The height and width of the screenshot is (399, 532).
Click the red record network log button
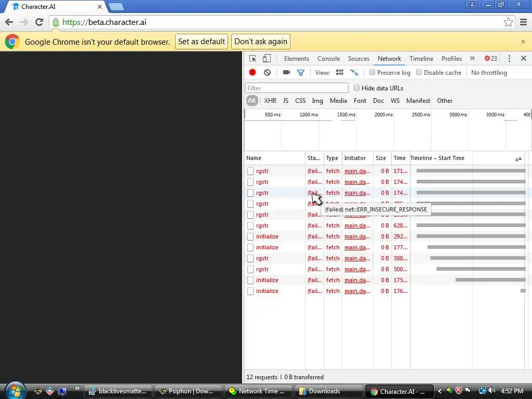(252, 73)
